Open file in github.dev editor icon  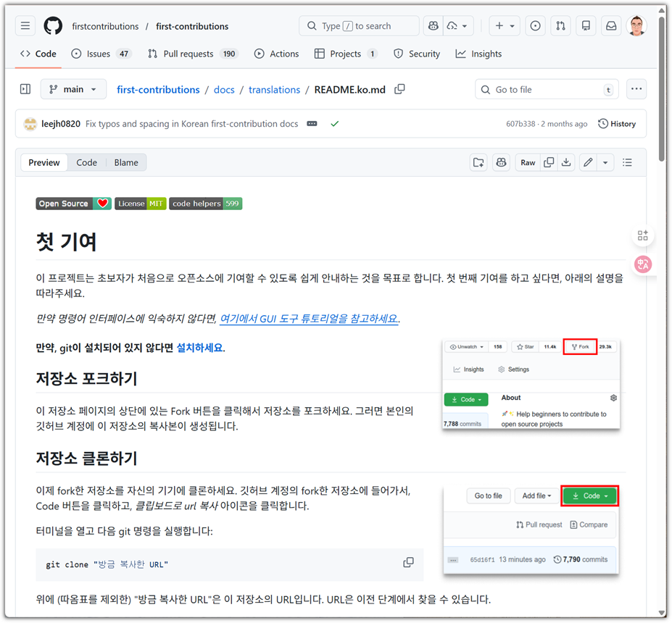tap(478, 163)
